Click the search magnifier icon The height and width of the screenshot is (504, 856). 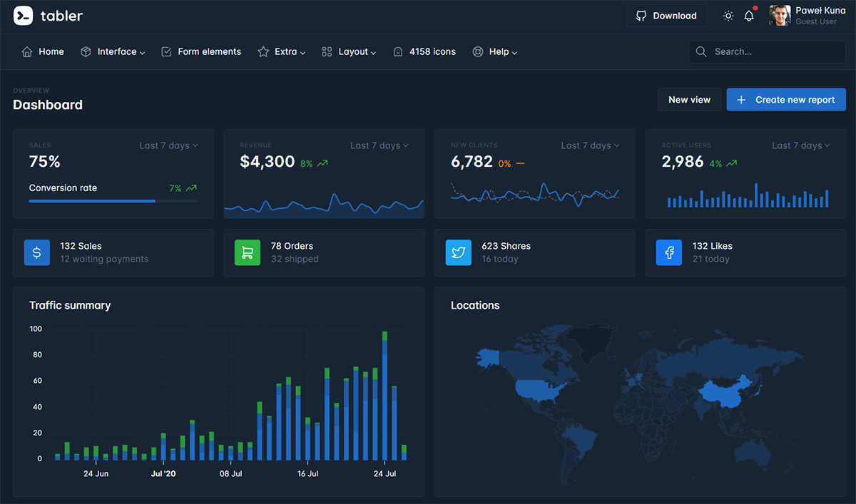coord(700,51)
